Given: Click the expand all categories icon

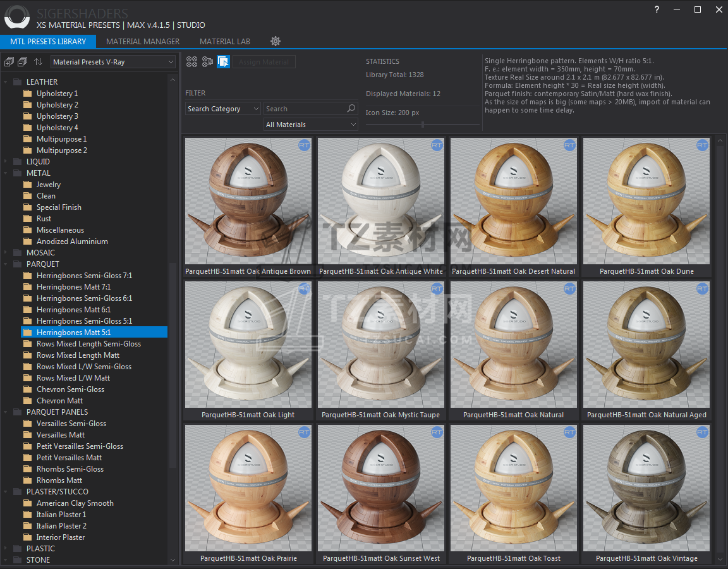Looking at the screenshot, I should [x=9, y=62].
